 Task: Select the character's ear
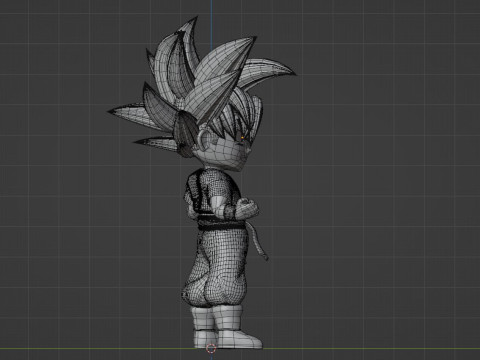click(203, 139)
